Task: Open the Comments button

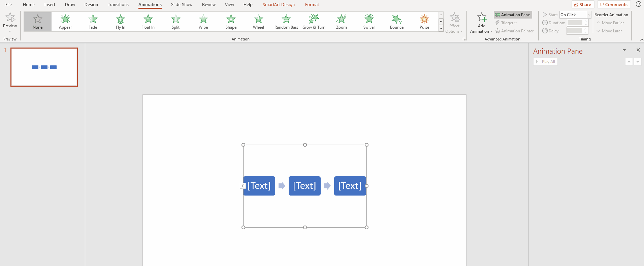Action: [x=614, y=4]
